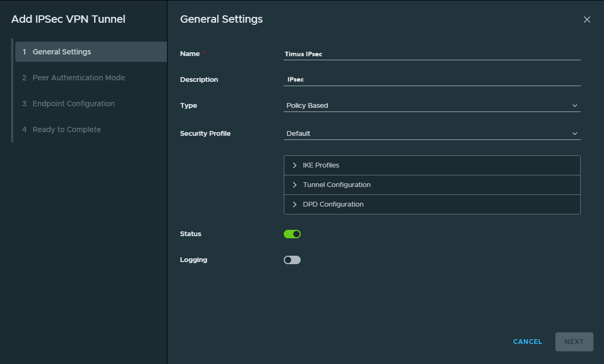
Task: Click the Cancel button
Action: tap(527, 342)
